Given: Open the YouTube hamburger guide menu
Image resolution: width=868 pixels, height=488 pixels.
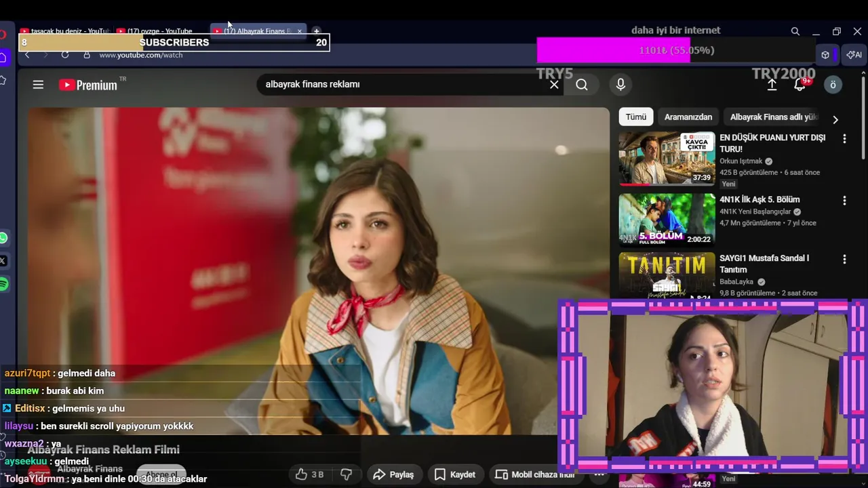Looking at the screenshot, I should coord(38,85).
